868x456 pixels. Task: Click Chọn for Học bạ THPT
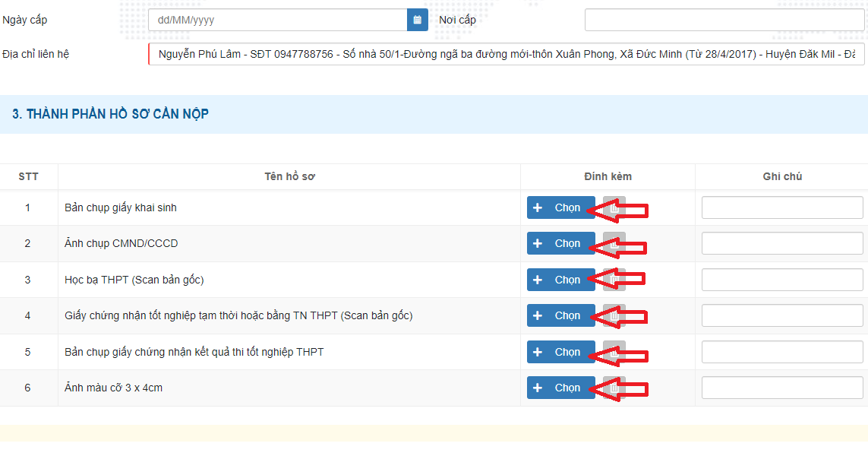(x=560, y=280)
